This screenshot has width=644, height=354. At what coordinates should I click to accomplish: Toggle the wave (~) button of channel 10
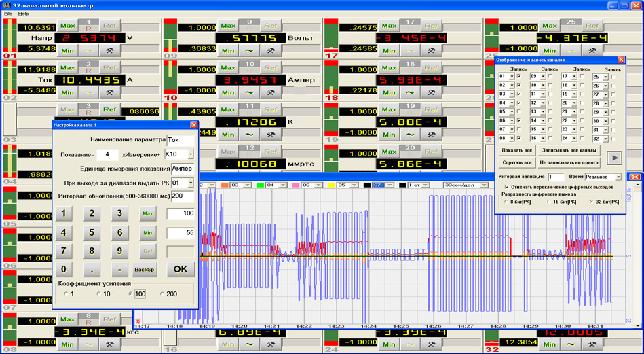click(249, 93)
